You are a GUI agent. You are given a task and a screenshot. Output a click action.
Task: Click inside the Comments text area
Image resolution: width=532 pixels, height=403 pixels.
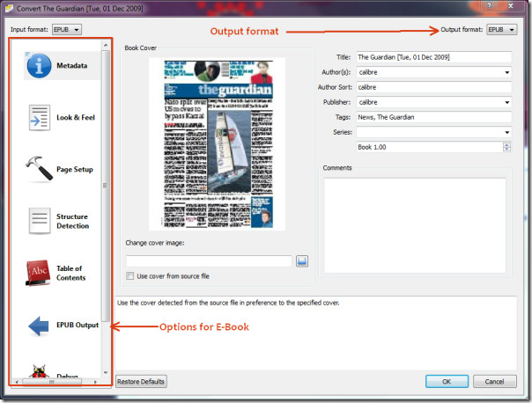(x=415, y=225)
